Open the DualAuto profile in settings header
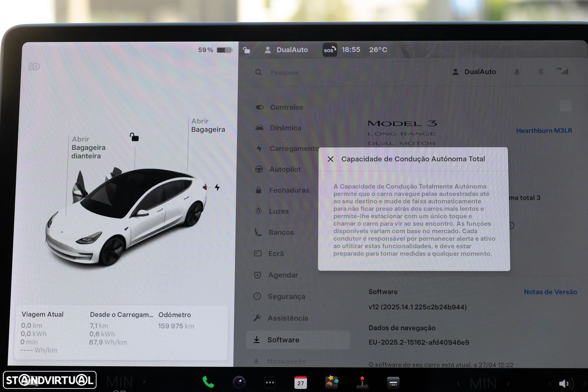Screen dimensions: 588x392 (x=474, y=72)
